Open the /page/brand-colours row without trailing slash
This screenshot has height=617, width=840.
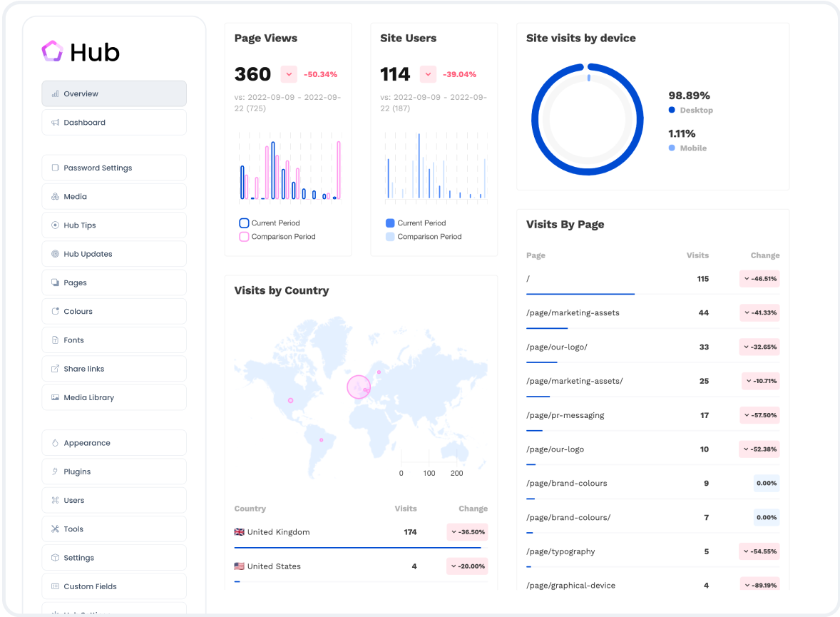pyautogui.click(x=652, y=484)
